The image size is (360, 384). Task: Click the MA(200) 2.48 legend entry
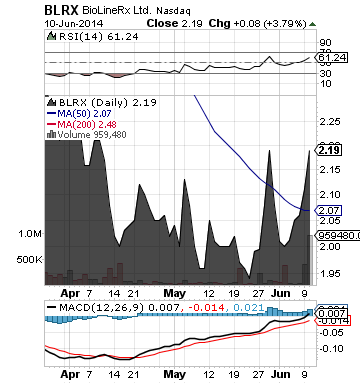coord(82,125)
